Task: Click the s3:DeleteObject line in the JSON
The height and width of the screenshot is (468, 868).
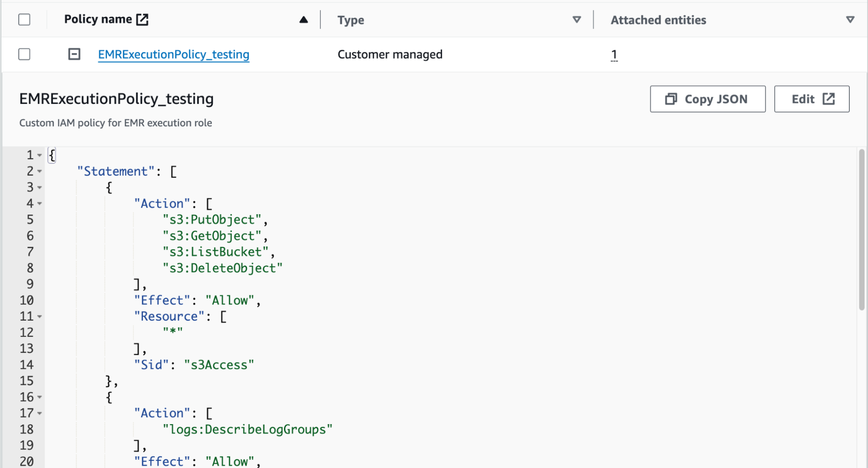Action: point(222,268)
